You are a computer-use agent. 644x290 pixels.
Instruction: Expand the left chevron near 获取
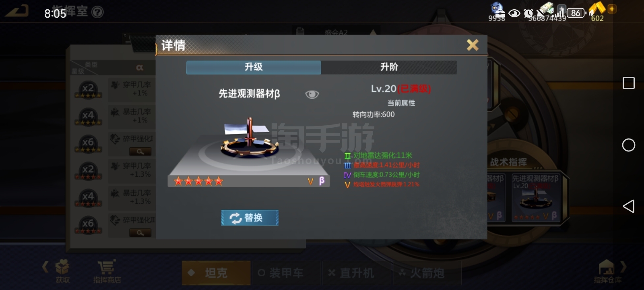click(45, 266)
